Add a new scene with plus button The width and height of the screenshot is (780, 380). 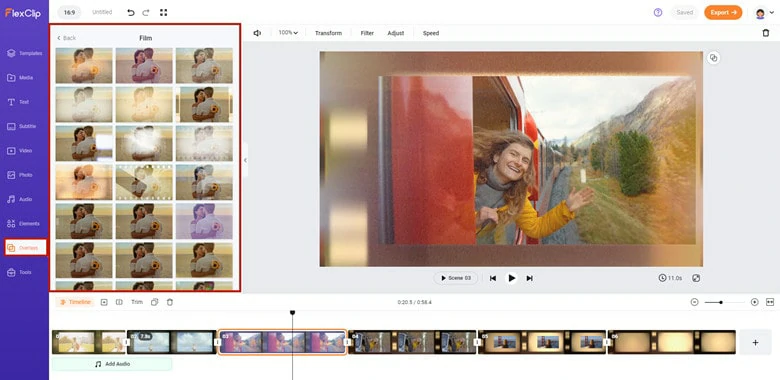coord(755,342)
